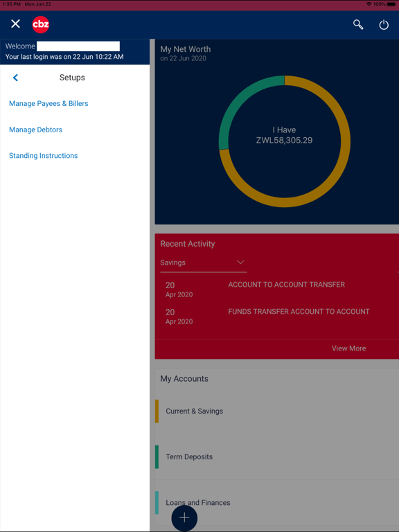
Task: Tap the green segment of net worth donut
Action: [238, 98]
